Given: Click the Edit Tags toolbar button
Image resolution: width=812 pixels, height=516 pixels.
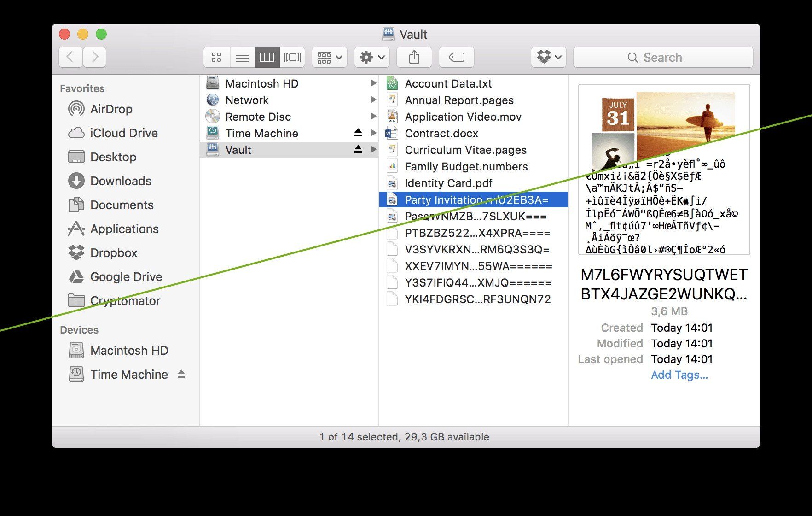Looking at the screenshot, I should coord(457,57).
